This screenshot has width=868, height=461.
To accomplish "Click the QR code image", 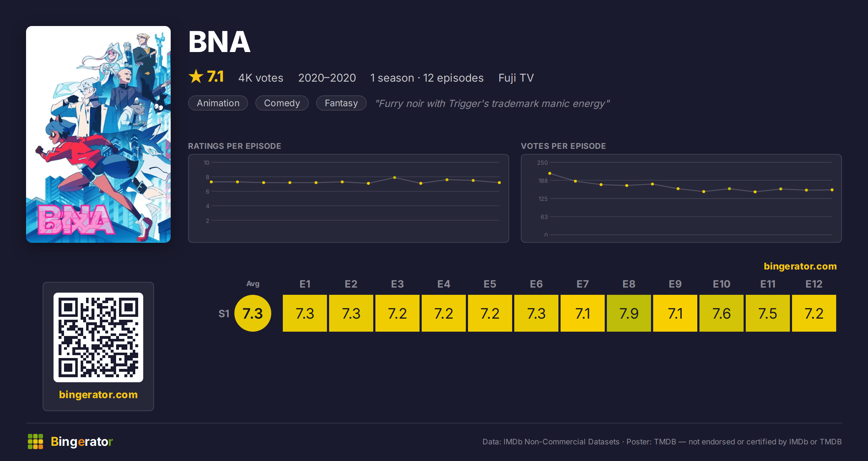I will [x=98, y=337].
